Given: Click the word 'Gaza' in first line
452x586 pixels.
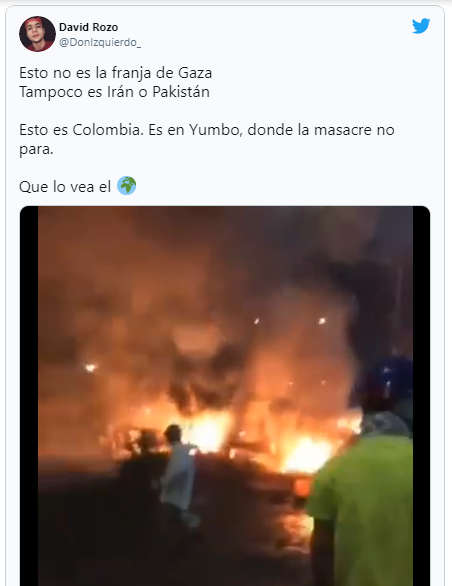Looking at the screenshot, I should point(195,73).
